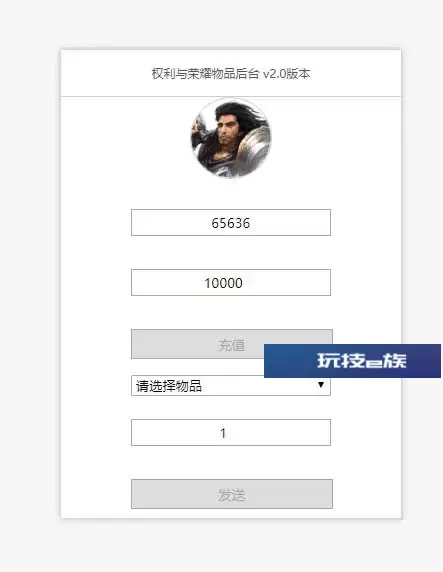The image size is (443, 572).
Task: Click the 请选择物品 placeholder text
Action: point(169,386)
